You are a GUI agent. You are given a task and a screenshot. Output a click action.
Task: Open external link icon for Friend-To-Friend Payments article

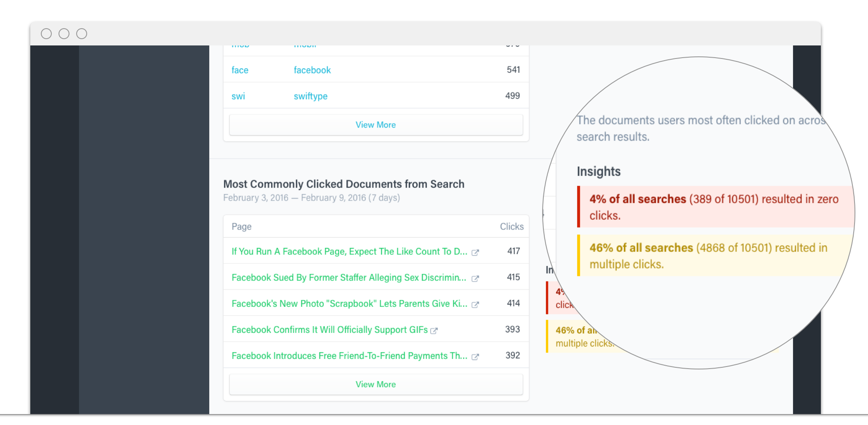click(x=475, y=357)
